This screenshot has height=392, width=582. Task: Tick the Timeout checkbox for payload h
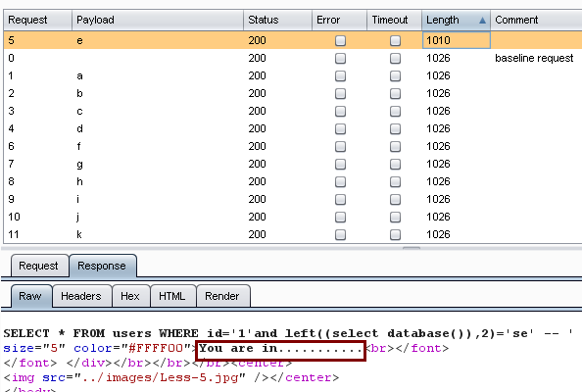coord(395,181)
